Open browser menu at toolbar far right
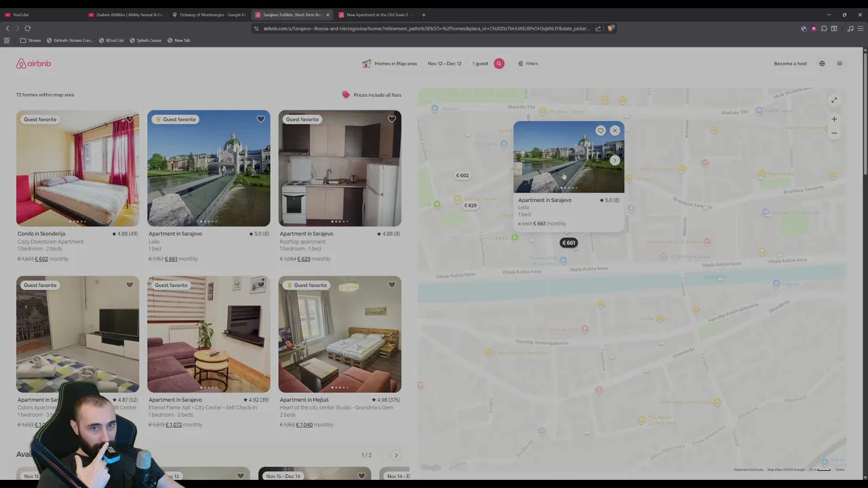The height and width of the screenshot is (488, 868). 861,28
